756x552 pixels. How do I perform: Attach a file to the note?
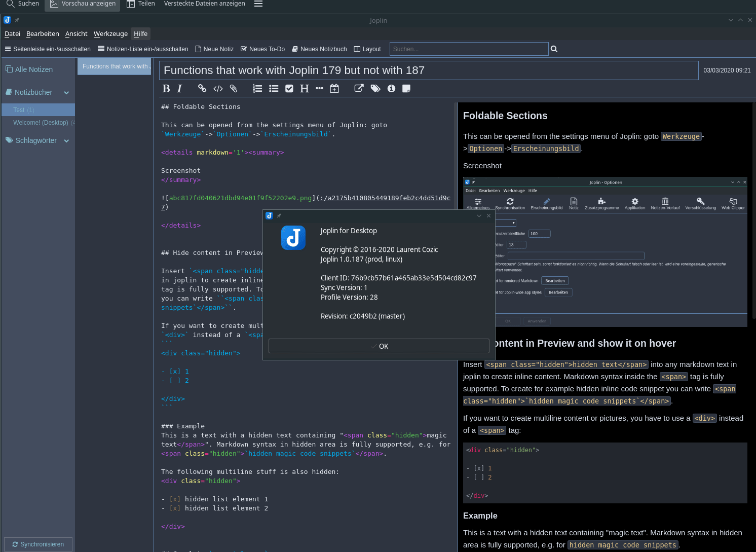(x=234, y=88)
